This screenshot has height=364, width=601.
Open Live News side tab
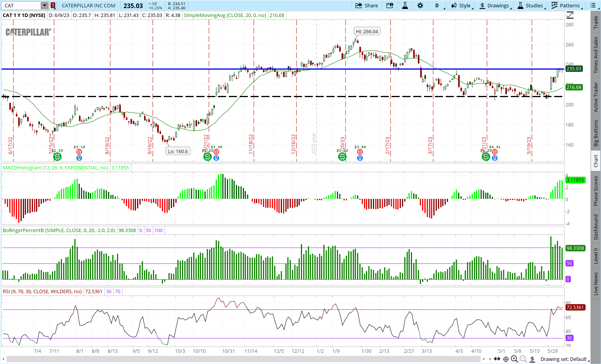(596, 284)
